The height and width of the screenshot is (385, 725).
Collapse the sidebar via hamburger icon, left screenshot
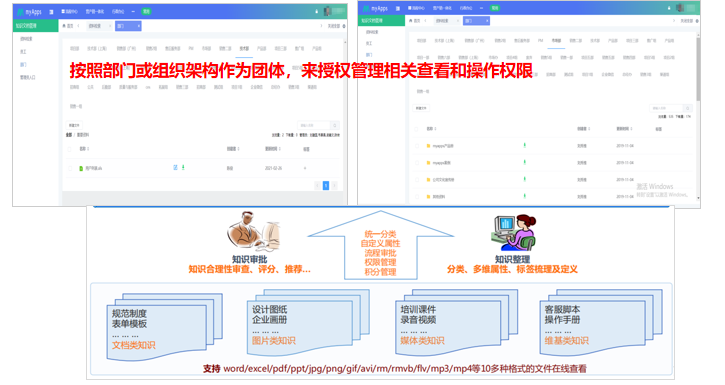click(51, 12)
